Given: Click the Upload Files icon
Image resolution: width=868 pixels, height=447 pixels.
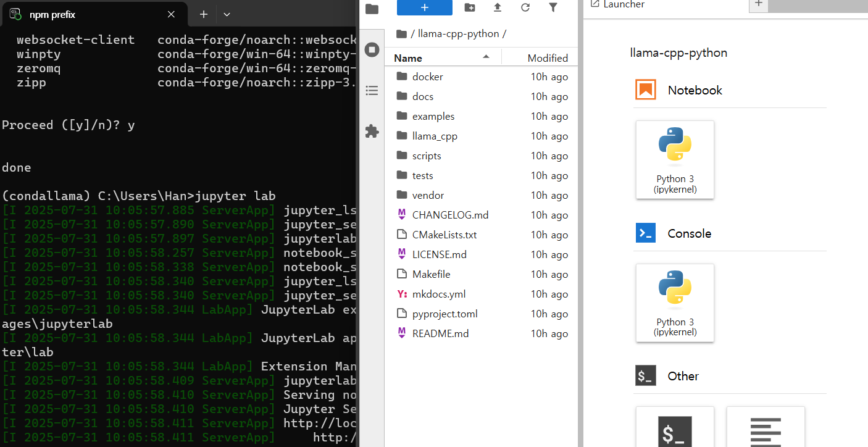Looking at the screenshot, I should click(x=498, y=7).
